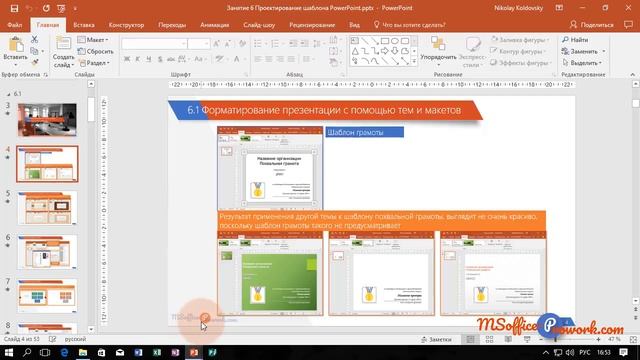This screenshot has width=640, height=360.
Task: Open Microsoft Edge from the taskbar
Action: [x=64, y=352]
